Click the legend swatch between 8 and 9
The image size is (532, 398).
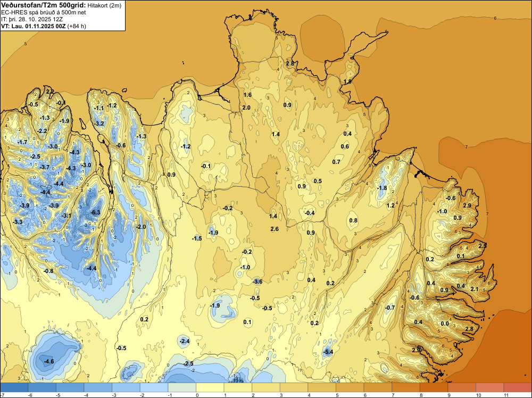434,387
